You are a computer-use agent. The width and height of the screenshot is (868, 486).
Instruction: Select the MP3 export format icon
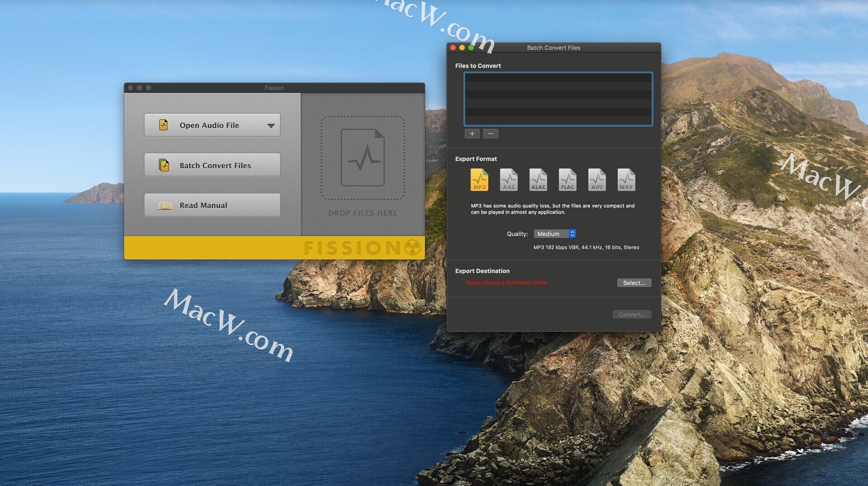[x=479, y=180]
